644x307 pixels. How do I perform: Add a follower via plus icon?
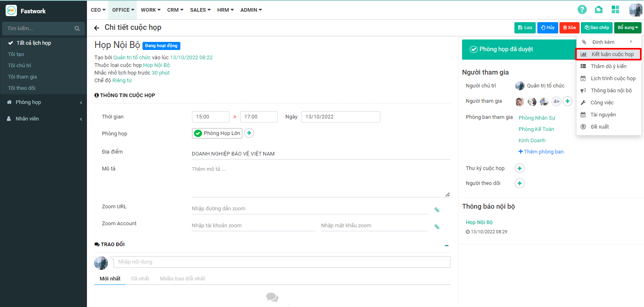[520, 183]
